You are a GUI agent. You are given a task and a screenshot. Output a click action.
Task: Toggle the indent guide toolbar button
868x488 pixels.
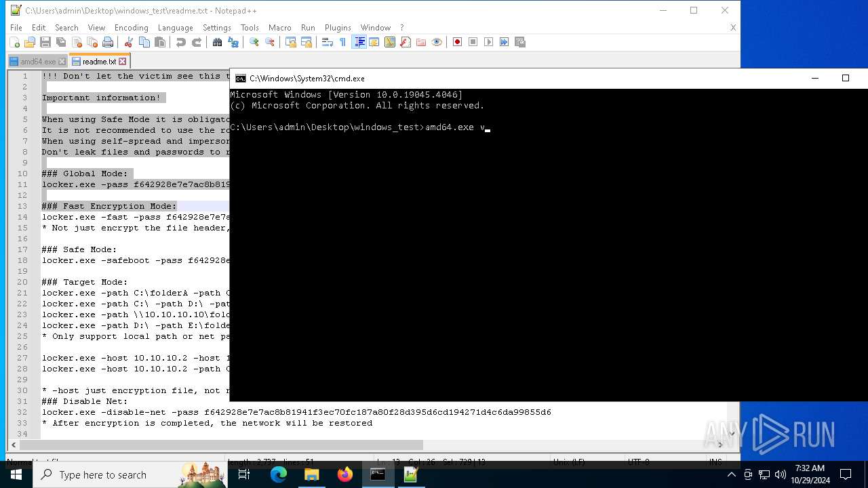click(359, 42)
